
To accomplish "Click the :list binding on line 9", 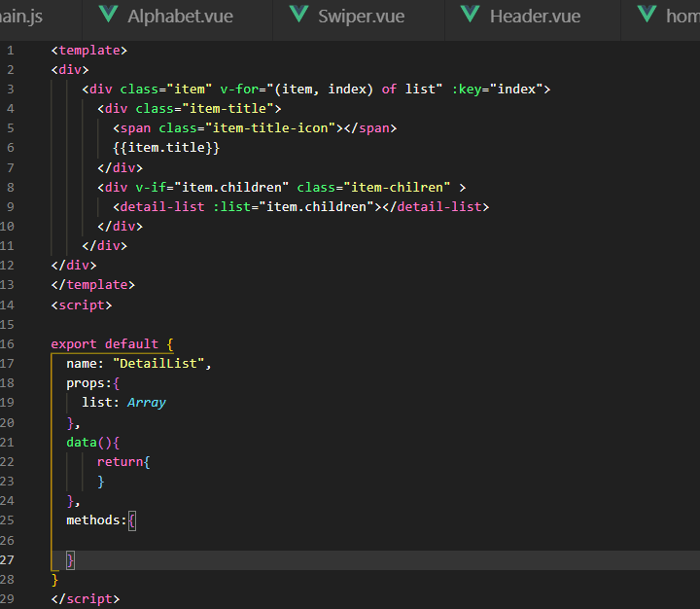I will pyautogui.click(x=231, y=207).
